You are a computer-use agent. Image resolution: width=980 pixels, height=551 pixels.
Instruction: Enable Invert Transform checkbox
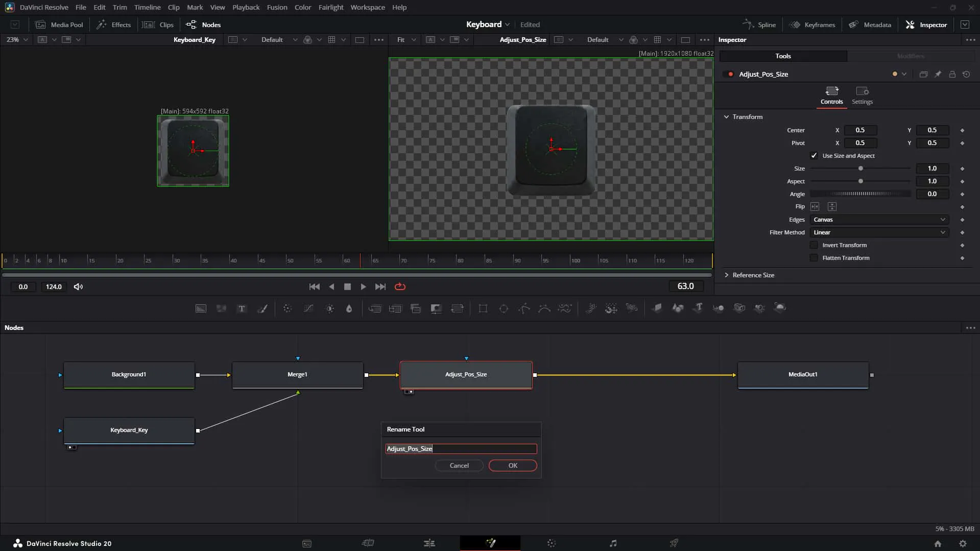pyautogui.click(x=814, y=245)
